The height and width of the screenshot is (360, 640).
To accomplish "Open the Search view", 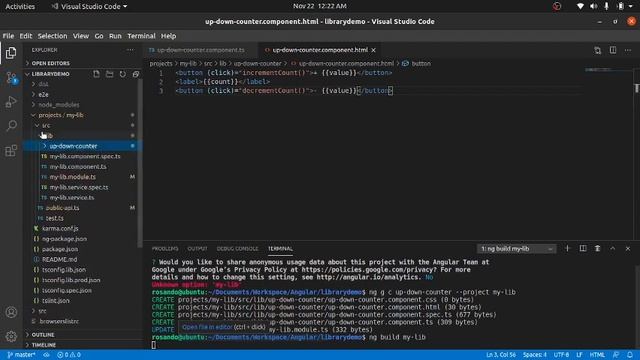I will click(11, 125).
